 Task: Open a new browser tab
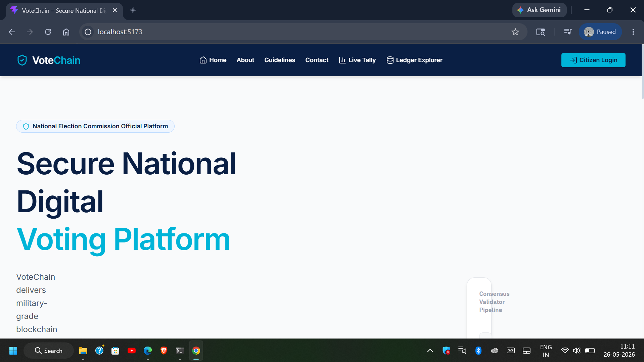click(x=133, y=10)
